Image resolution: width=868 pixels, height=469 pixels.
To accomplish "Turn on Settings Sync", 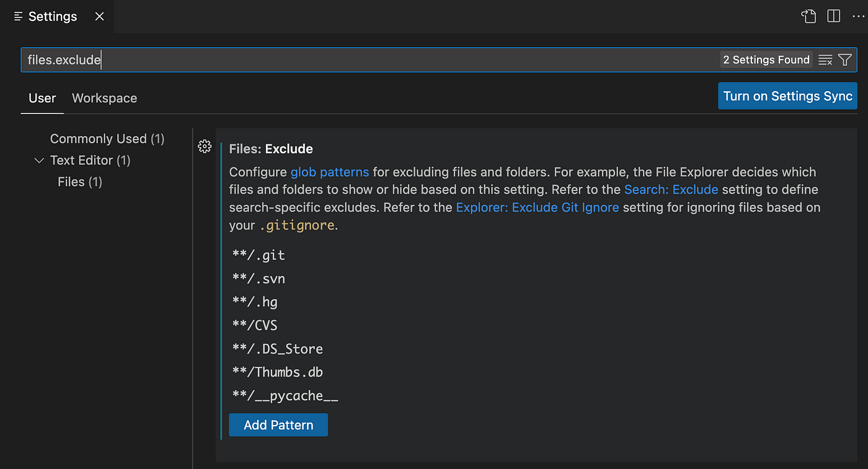I will click(x=787, y=96).
